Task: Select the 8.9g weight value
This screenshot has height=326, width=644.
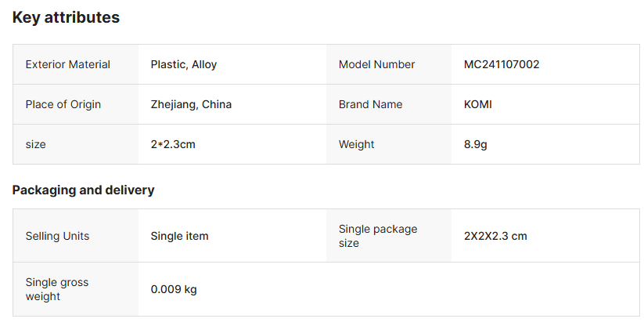Action: [x=477, y=144]
